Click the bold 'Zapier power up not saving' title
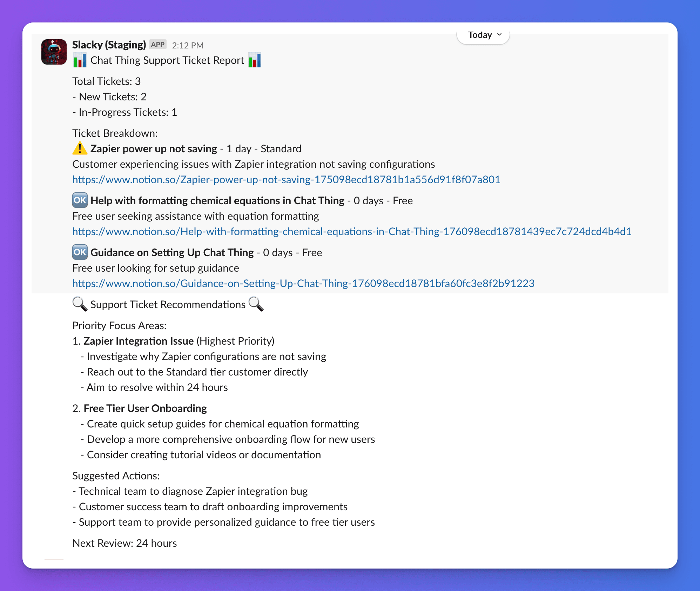The width and height of the screenshot is (700, 591). tap(154, 149)
